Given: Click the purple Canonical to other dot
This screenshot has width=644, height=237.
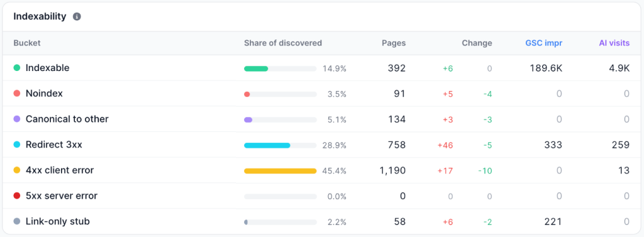Looking at the screenshot, I should (17, 119).
